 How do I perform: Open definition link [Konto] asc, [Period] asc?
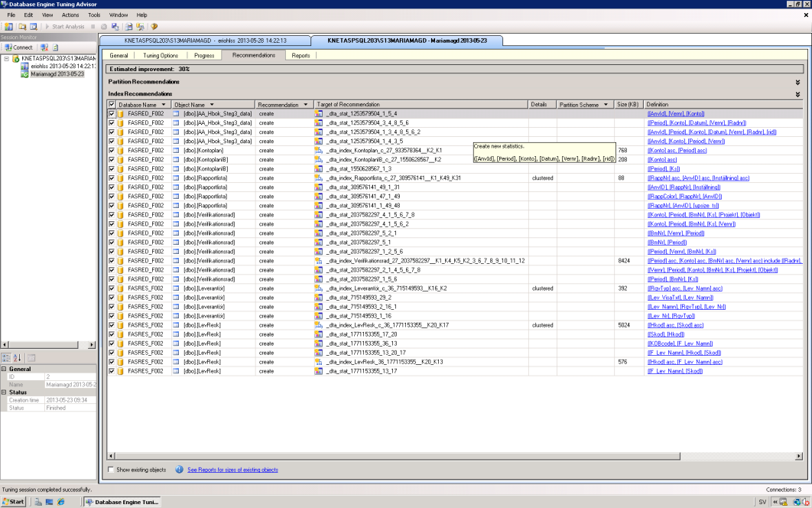click(677, 150)
